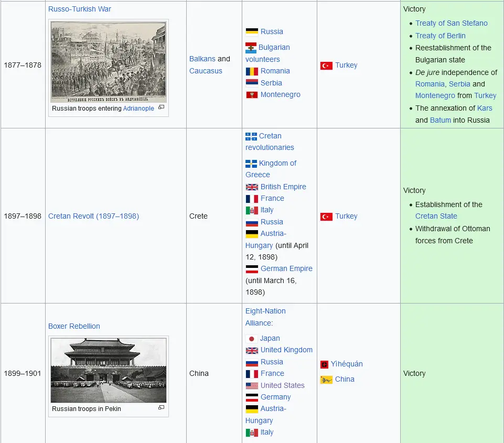
Task: Follow the Kars link
Action: click(x=485, y=108)
